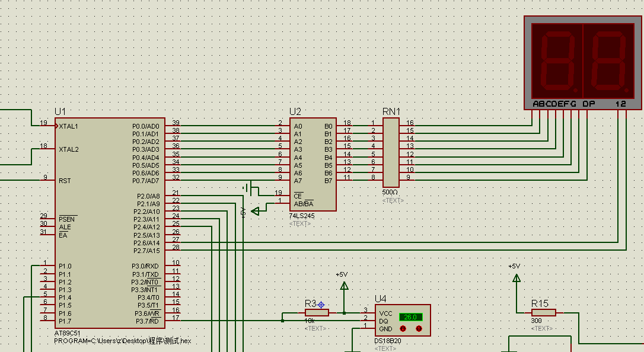The width and height of the screenshot is (644, 352).
Task: Click the PSEN pin label
Action: 66,219
